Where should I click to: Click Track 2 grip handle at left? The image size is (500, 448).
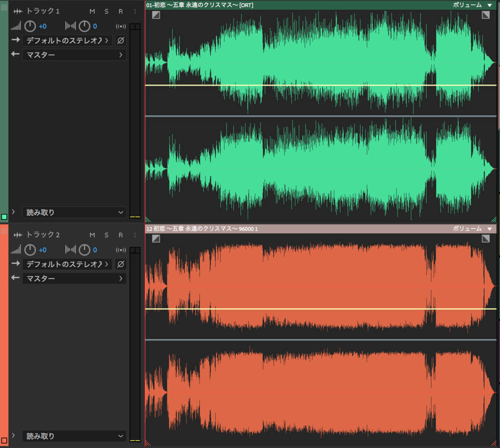click(4, 231)
